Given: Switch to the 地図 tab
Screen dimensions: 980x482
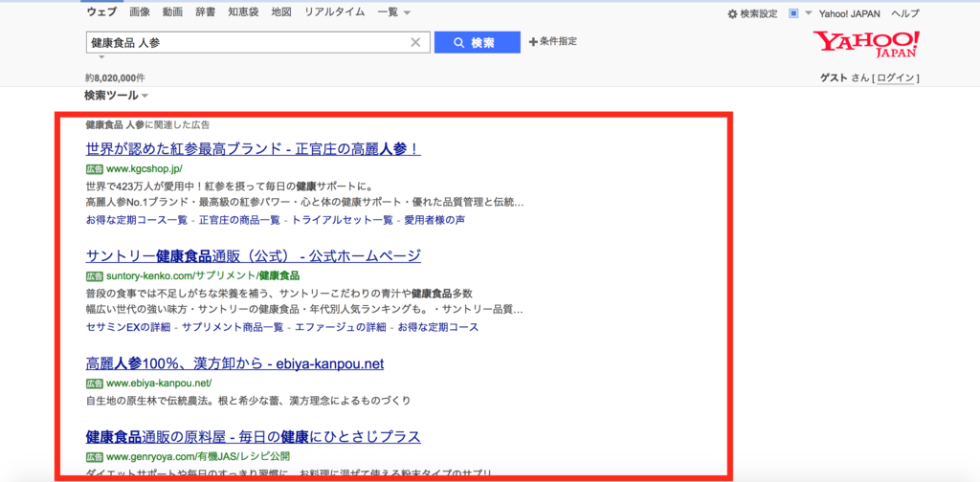Looking at the screenshot, I should (x=281, y=12).
